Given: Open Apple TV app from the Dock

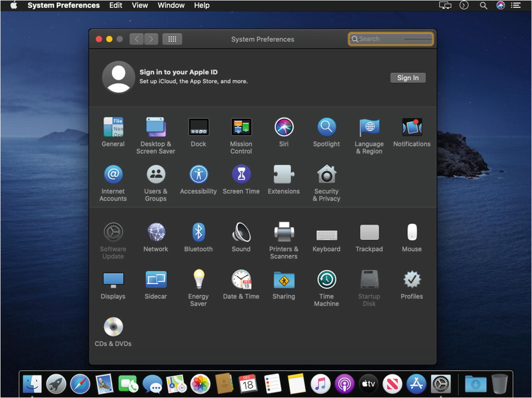Looking at the screenshot, I should [368, 384].
